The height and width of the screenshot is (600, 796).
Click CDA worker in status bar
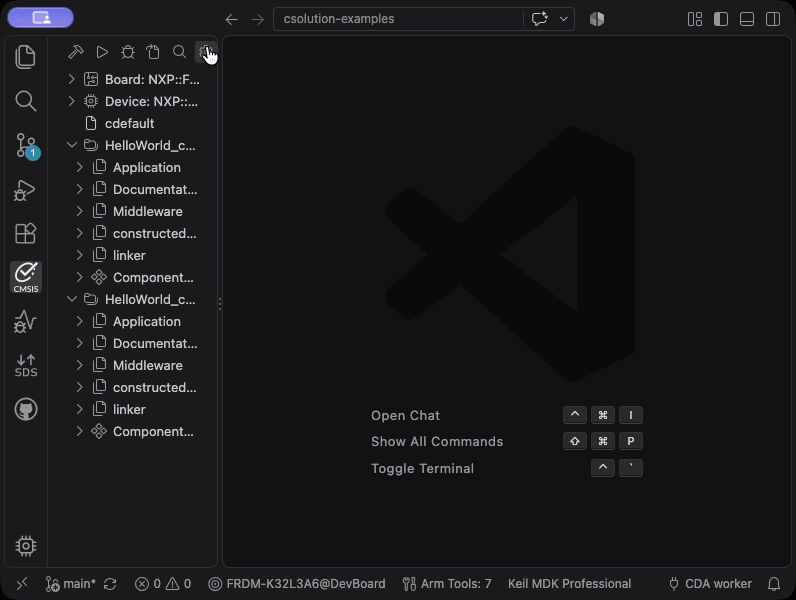click(711, 584)
